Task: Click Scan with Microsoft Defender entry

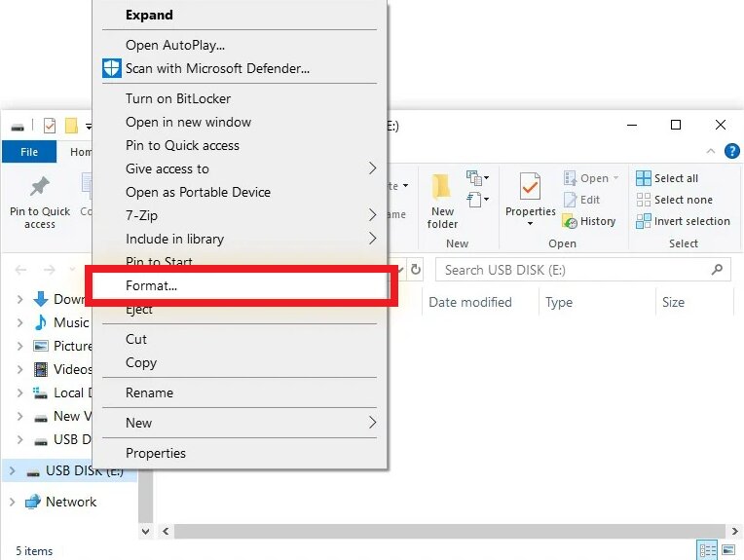Action: pos(216,69)
